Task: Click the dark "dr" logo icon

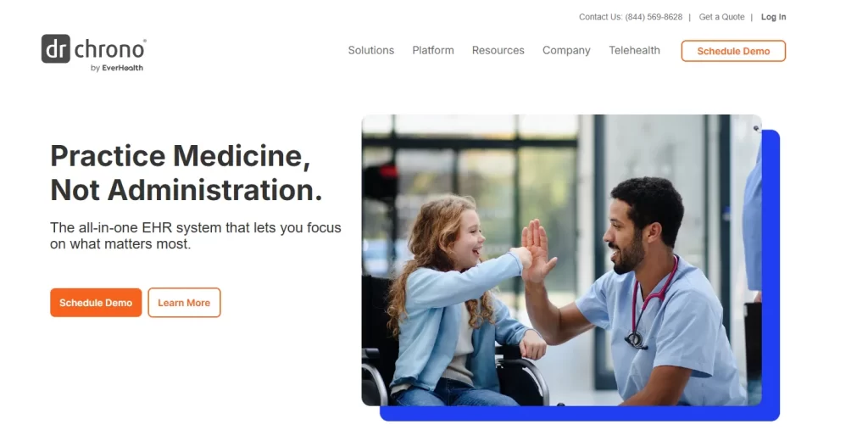Action: click(55, 48)
